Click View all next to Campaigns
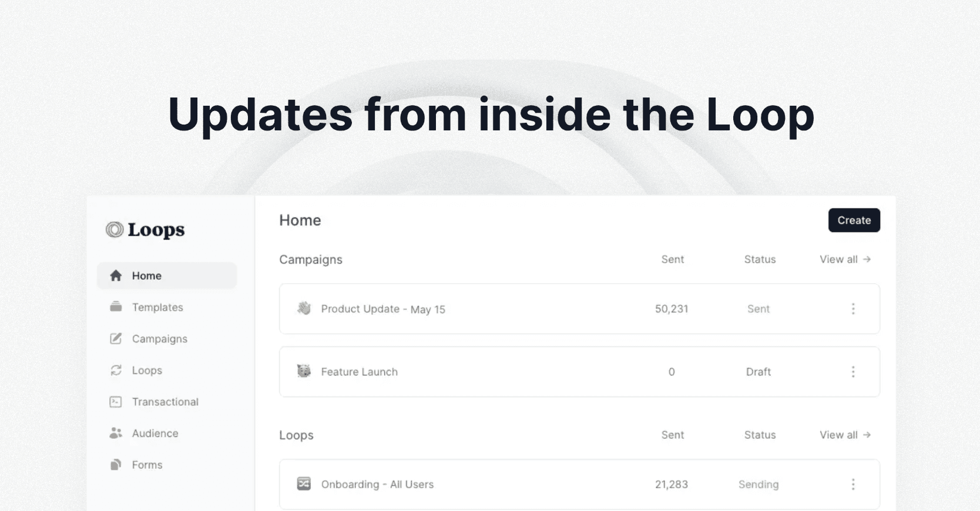 (844, 259)
